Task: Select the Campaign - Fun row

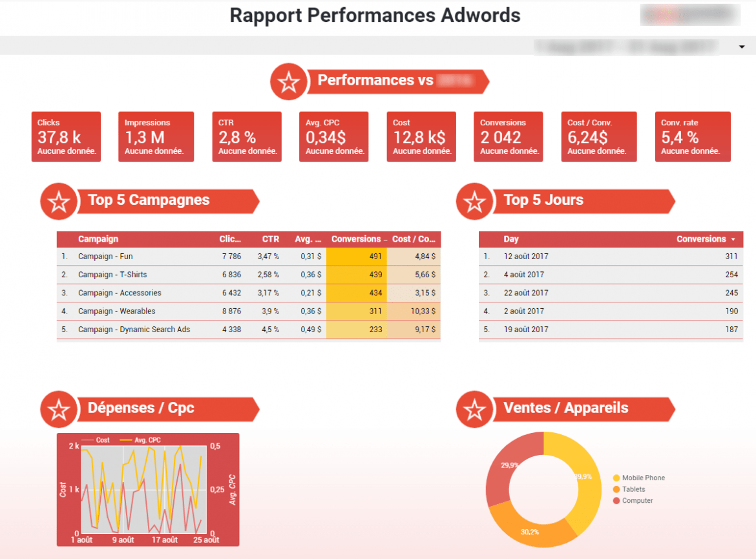Action: pos(249,257)
